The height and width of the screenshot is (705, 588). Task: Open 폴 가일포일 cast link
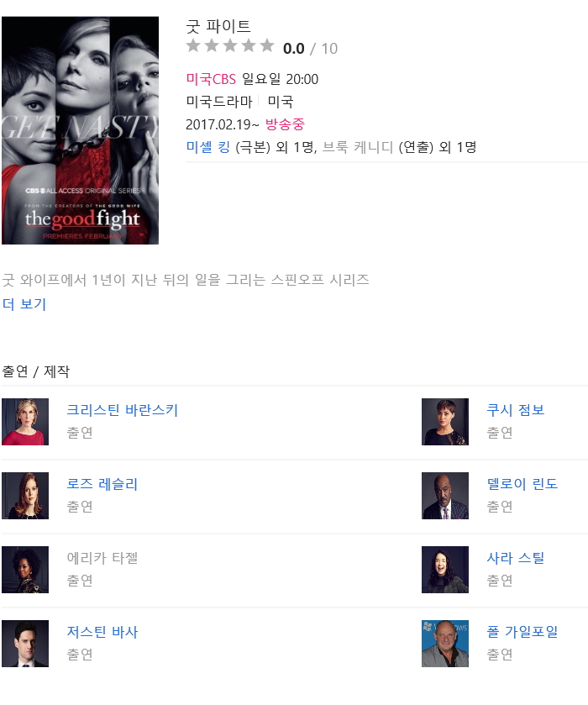click(522, 632)
